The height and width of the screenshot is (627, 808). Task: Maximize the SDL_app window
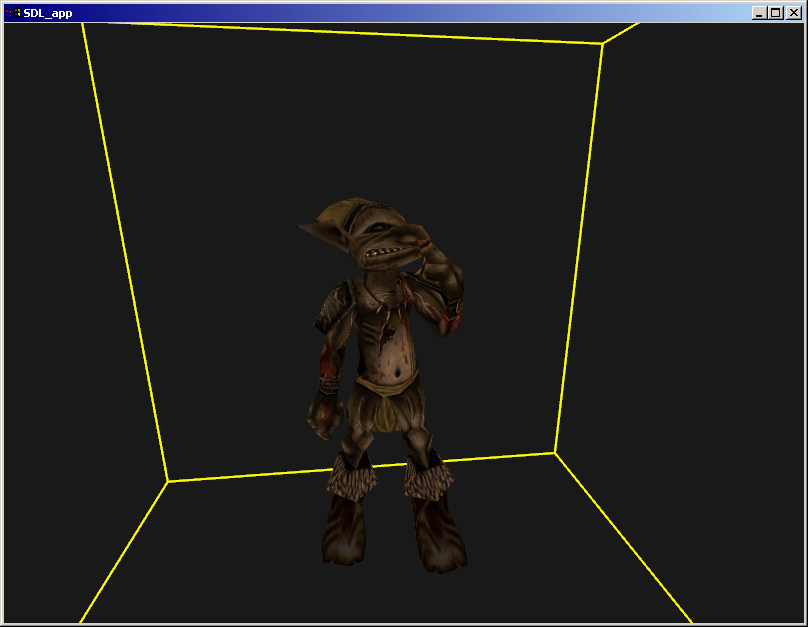coord(776,13)
